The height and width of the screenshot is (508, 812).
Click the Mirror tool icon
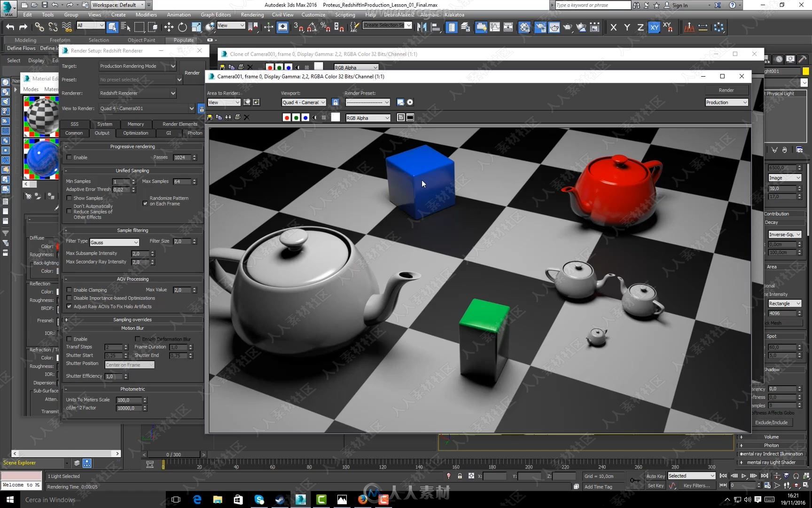[422, 27]
